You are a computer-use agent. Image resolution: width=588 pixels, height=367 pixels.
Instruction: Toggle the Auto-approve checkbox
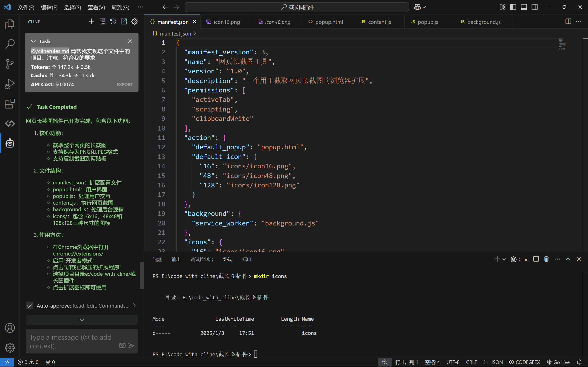[30, 305]
